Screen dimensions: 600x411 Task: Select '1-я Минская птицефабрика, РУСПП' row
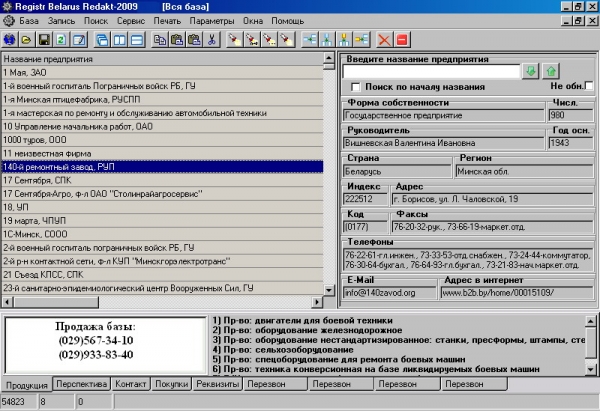point(163,99)
